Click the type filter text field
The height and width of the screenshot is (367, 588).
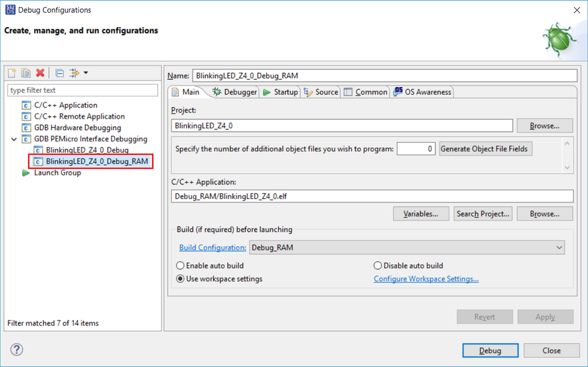pyautogui.click(x=82, y=90)
